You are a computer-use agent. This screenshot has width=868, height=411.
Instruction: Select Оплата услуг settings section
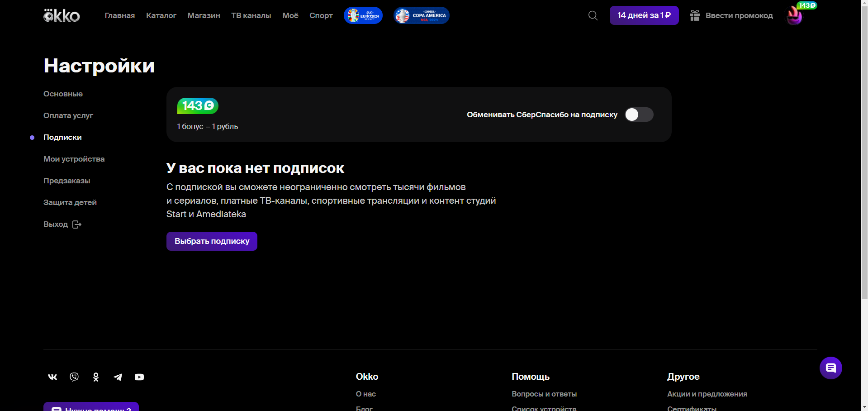point(68,115)
